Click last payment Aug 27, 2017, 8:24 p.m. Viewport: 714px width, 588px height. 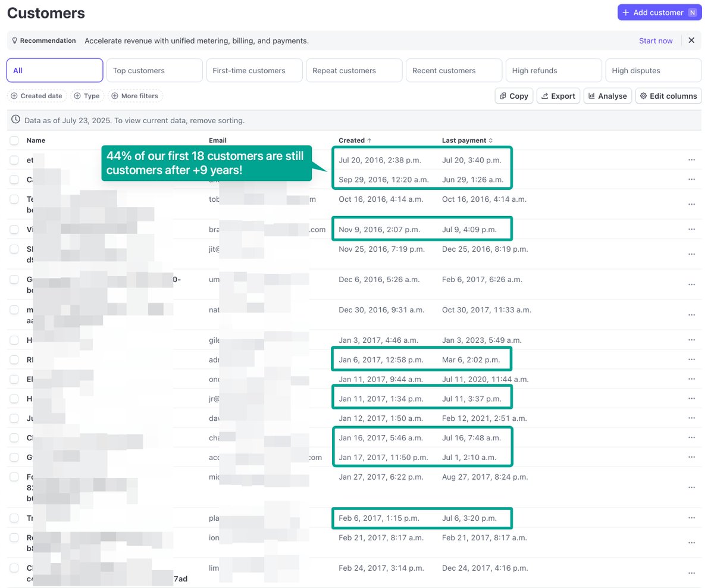click(486, 477)
